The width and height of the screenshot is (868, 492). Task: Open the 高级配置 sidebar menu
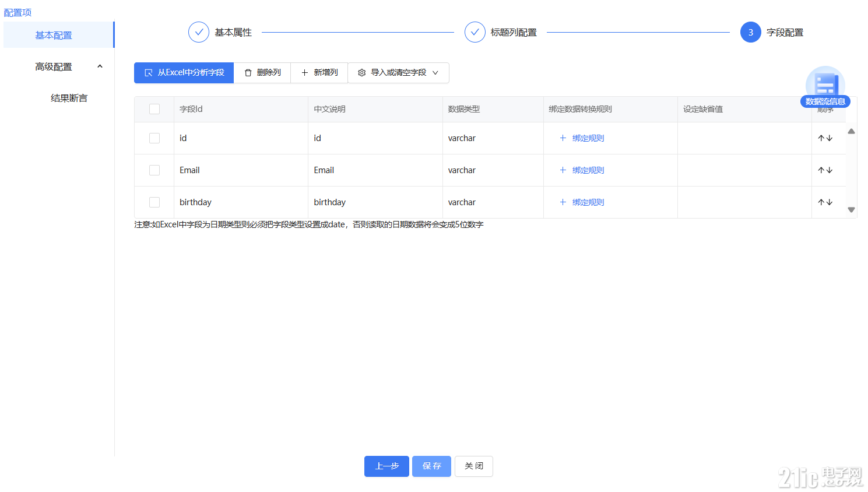(58, 66)
